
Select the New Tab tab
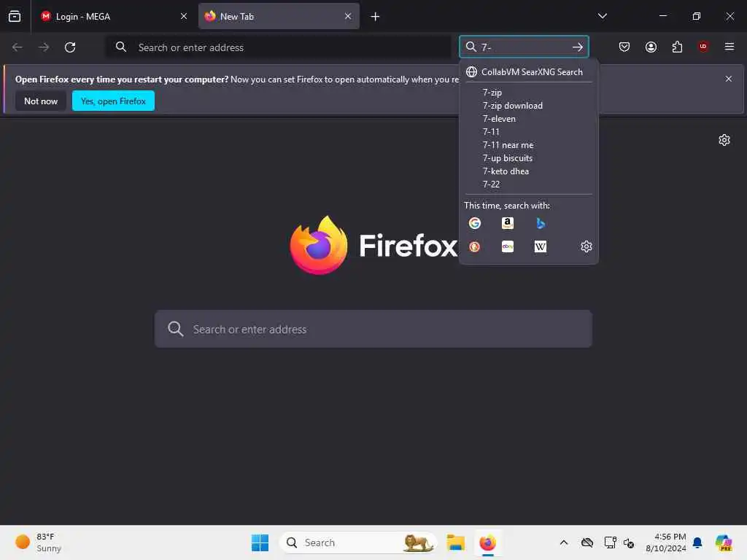pos(279,16)
